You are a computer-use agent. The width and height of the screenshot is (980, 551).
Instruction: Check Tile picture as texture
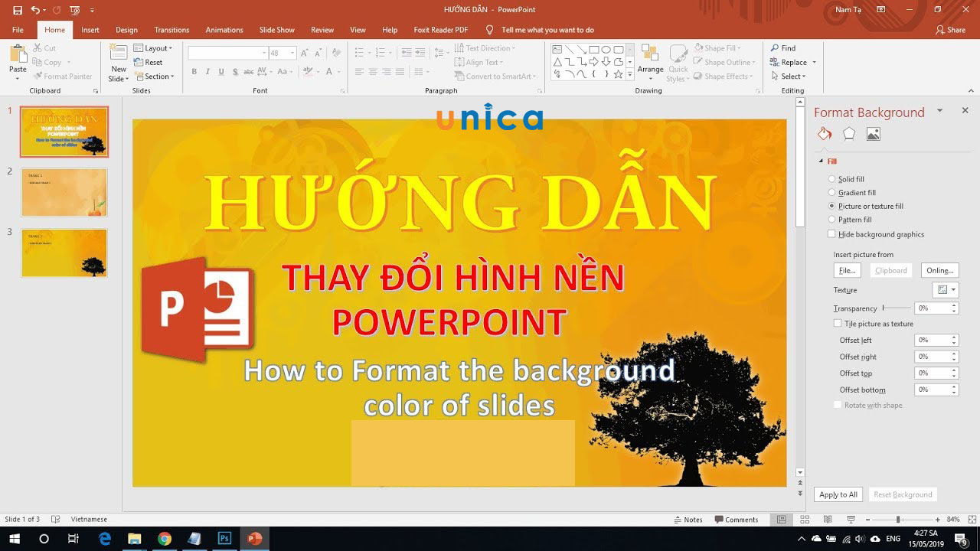pyautogui.click(x=838, y=324)
